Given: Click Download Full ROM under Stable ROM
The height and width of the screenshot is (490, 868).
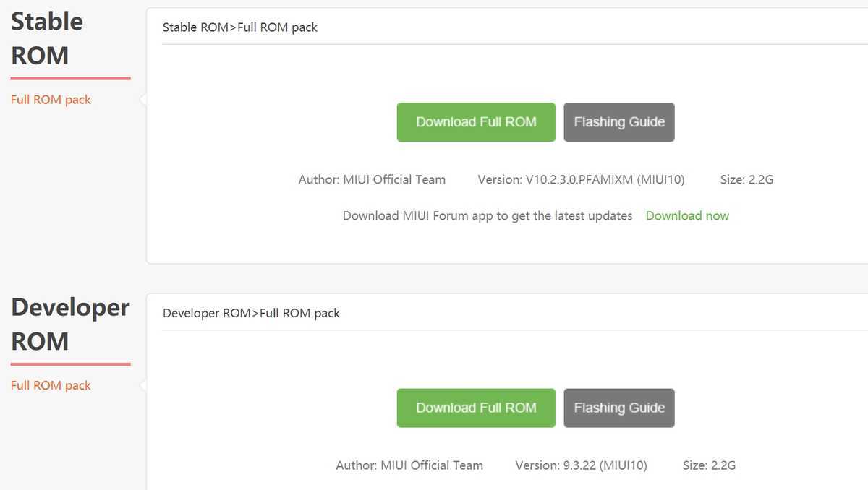Looking at the screenshot, I should tap(475, 121).
